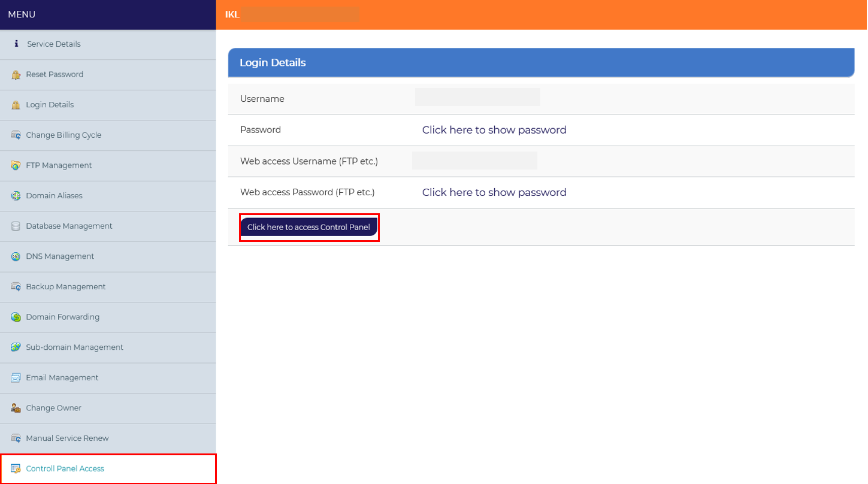Click the Database Management cylinder icon
868x484 pixels.
pos(16,226)
